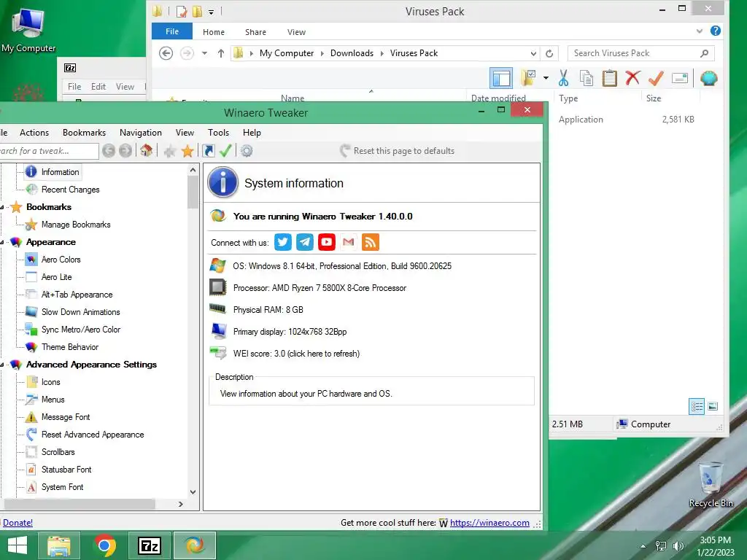
Task: Click the green checkmark apply icon in Tweaker
Action: pyautogui.click(x=225, y=151)
